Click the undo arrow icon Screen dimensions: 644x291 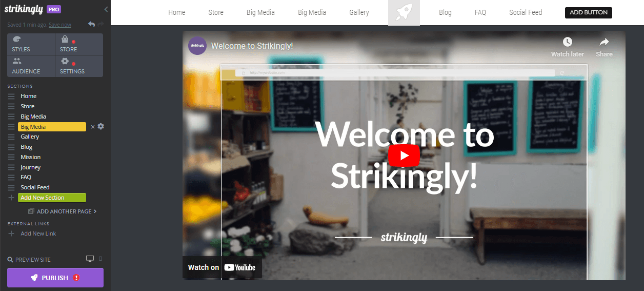coord(91,24)
